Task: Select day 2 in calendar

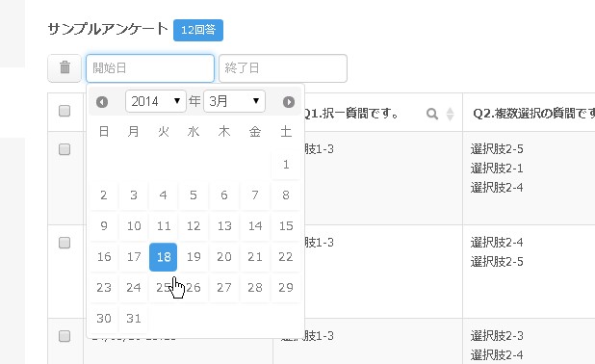Action: (104, 195)
